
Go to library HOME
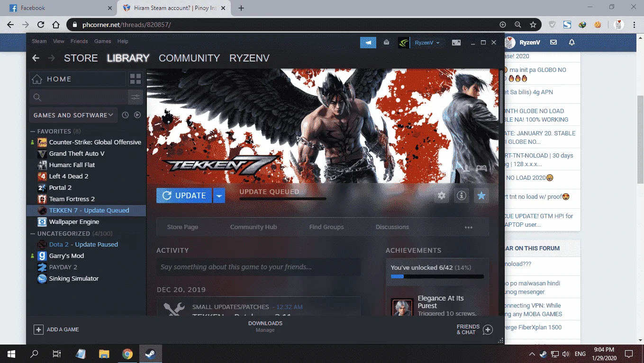[x=78, y=79]
